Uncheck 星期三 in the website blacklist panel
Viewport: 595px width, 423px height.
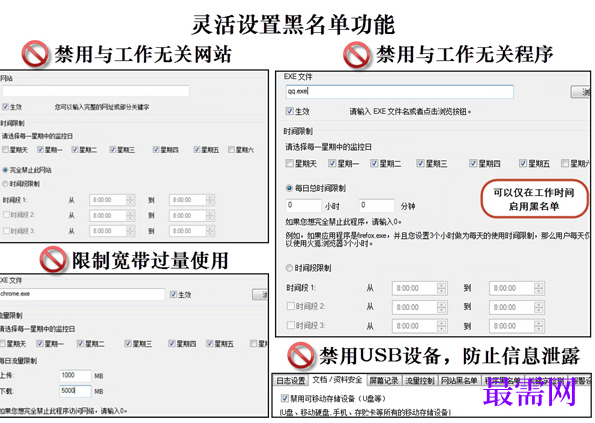(112, 149)
